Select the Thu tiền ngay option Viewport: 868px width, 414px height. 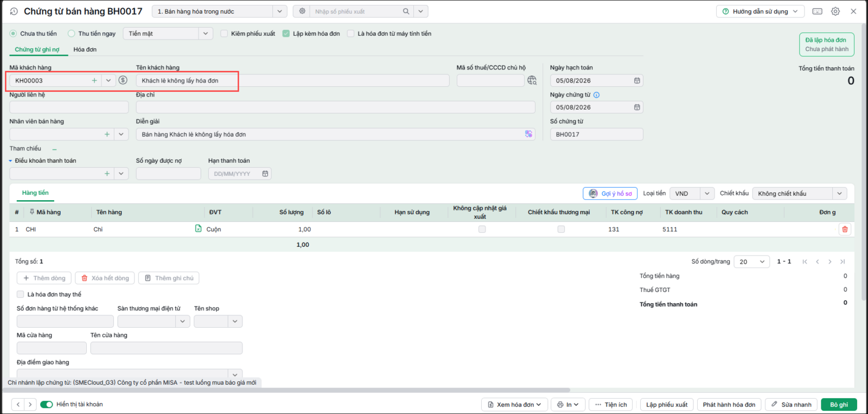click(71, 34)
